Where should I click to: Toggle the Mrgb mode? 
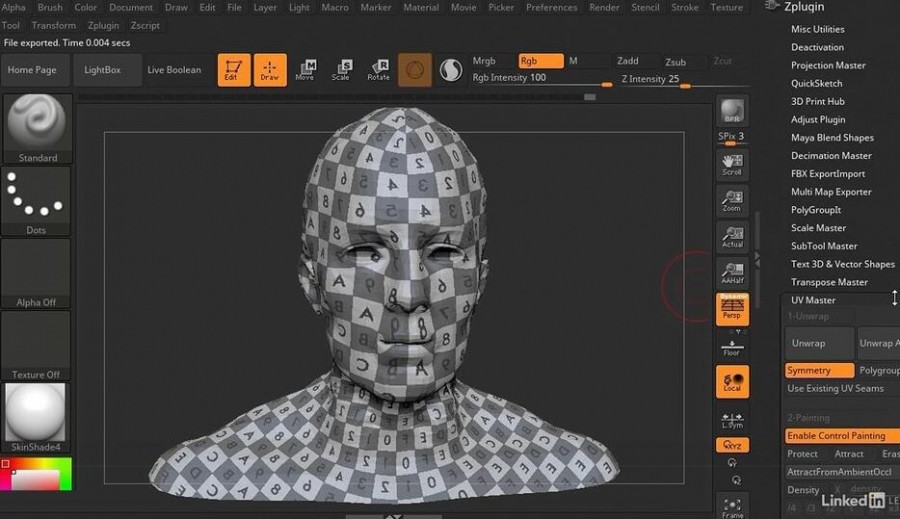pyautogui.click(x=484, y=61)
